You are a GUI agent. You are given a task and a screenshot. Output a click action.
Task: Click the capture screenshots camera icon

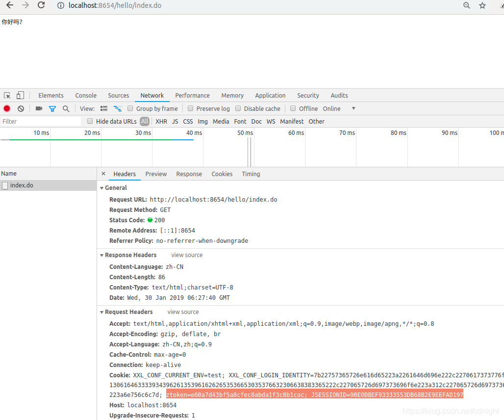(39, 109)
